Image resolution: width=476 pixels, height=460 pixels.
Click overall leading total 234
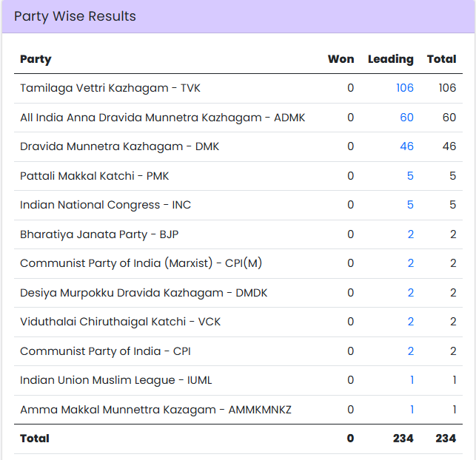coord(403,439)
